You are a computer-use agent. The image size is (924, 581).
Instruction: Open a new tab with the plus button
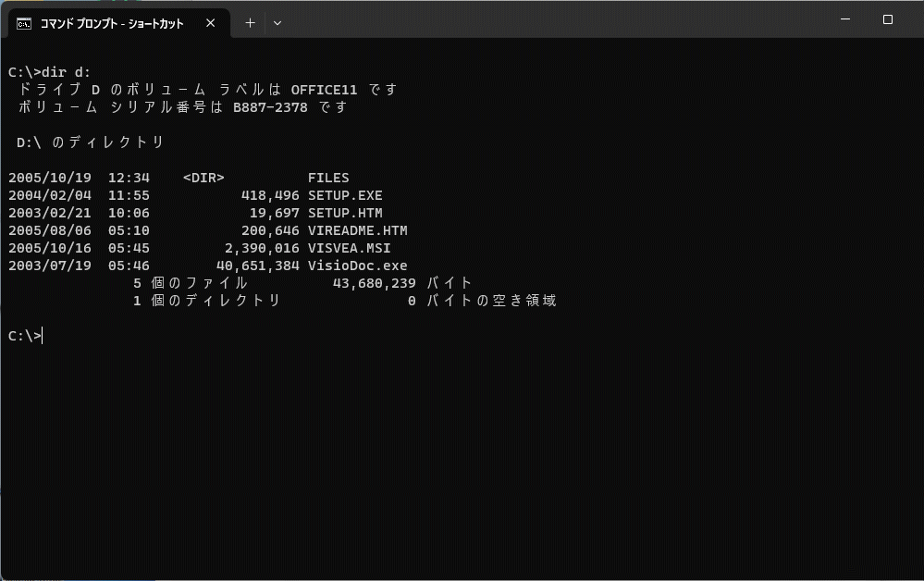(250, 23)
